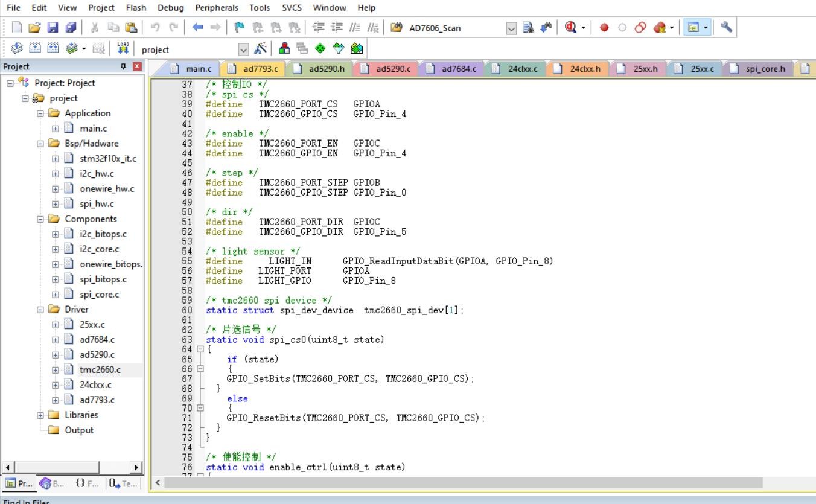The width and height of the screenshot is (816, 504).
Task: Select stm32f10x_it.c in project tree
Action: tap(108, 158)
